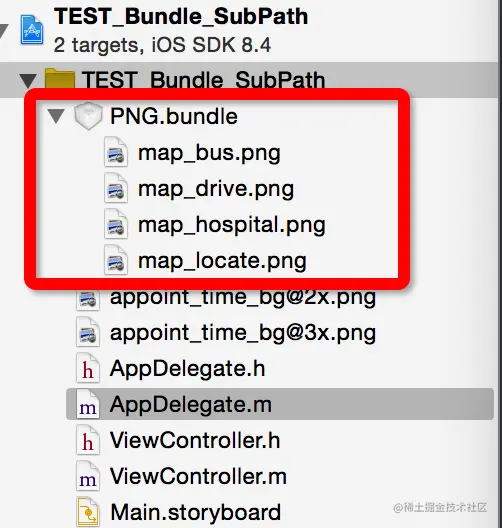The width and height of the screenshot is (502, 528).
Task: Click the AppDelegate.h header file icon
Action: pos(88,368)
